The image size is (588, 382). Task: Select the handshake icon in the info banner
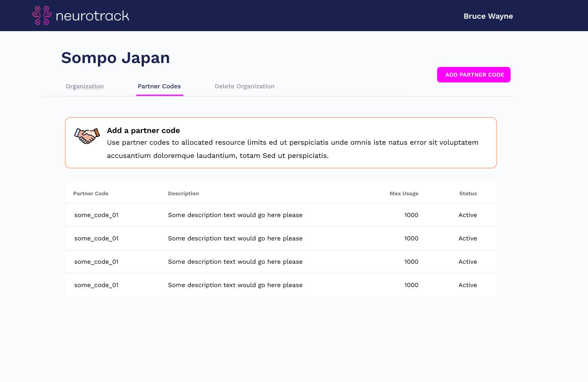tap(86, 135)
